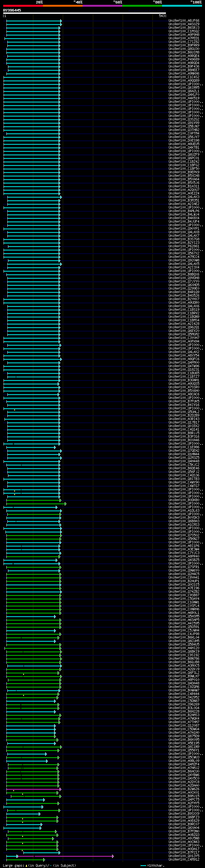The width and height of the screenshot is (205, 868).
Task: Select hit label UniRef100_B9RCQ7
Action: tap(184, 824)
